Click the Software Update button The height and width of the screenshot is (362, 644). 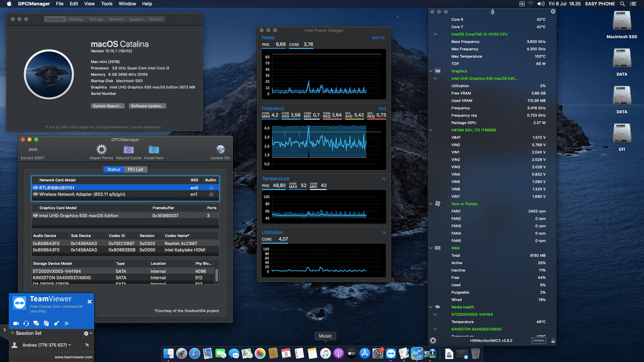tap(147, 106)
